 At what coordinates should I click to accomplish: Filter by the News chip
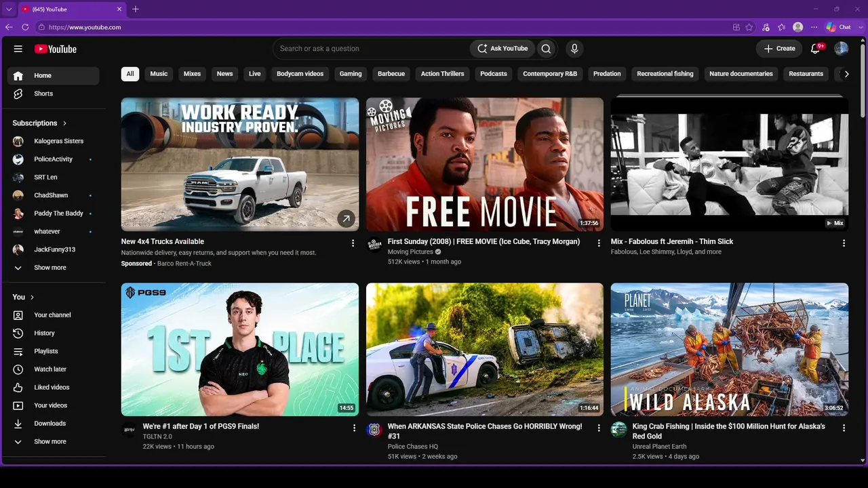pos(224,74)
